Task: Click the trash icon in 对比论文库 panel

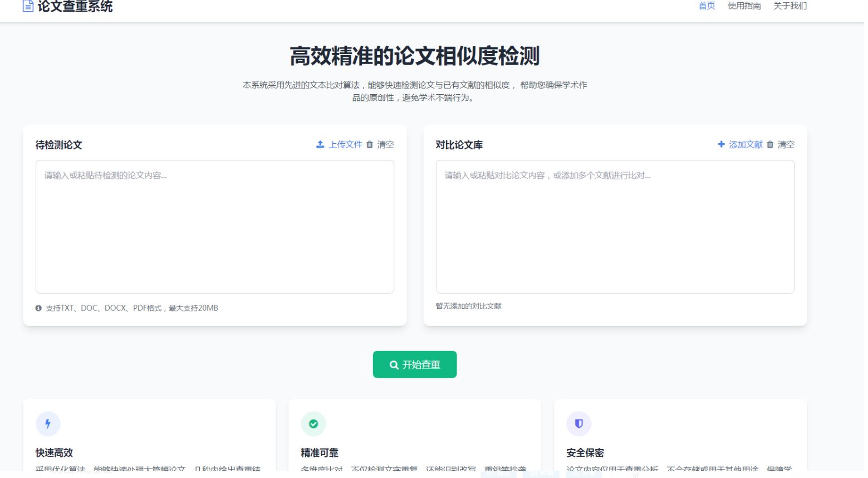Action: pos(770,144)
